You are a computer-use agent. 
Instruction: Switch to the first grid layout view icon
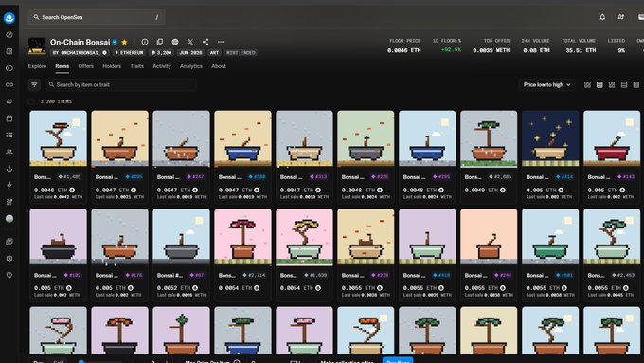[x=587, y=84]
